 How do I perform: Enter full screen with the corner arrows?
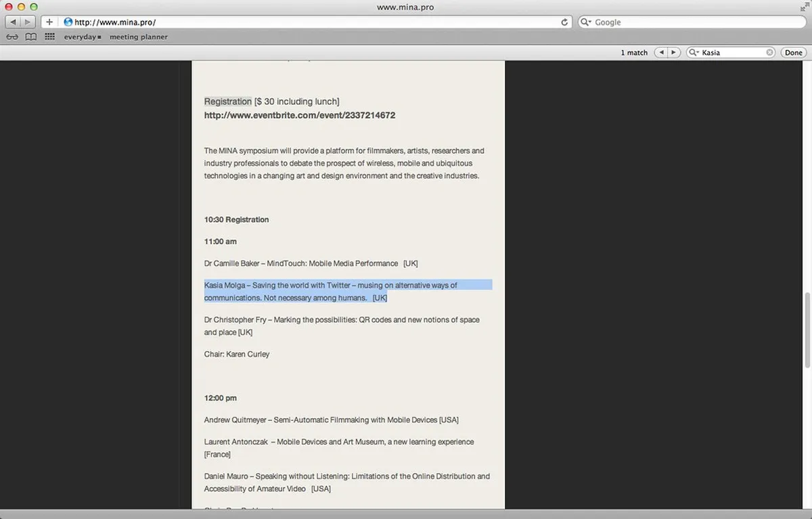pyautogui.click(x=803, y=7)
